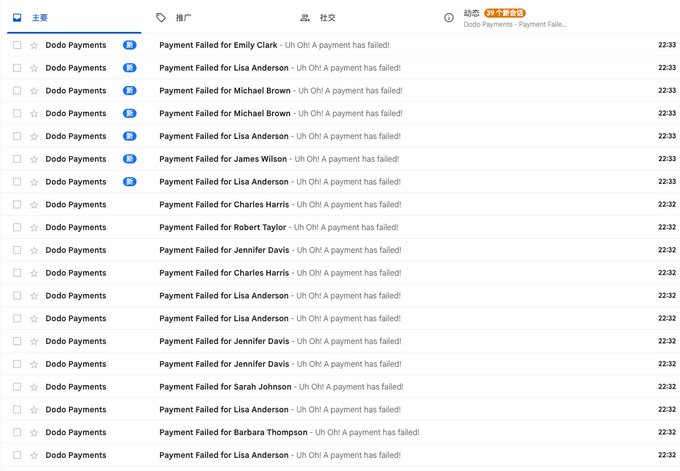
Task: Click Dodo Payments sender in Sarah Johnson row
Action: tap(76, 387)
